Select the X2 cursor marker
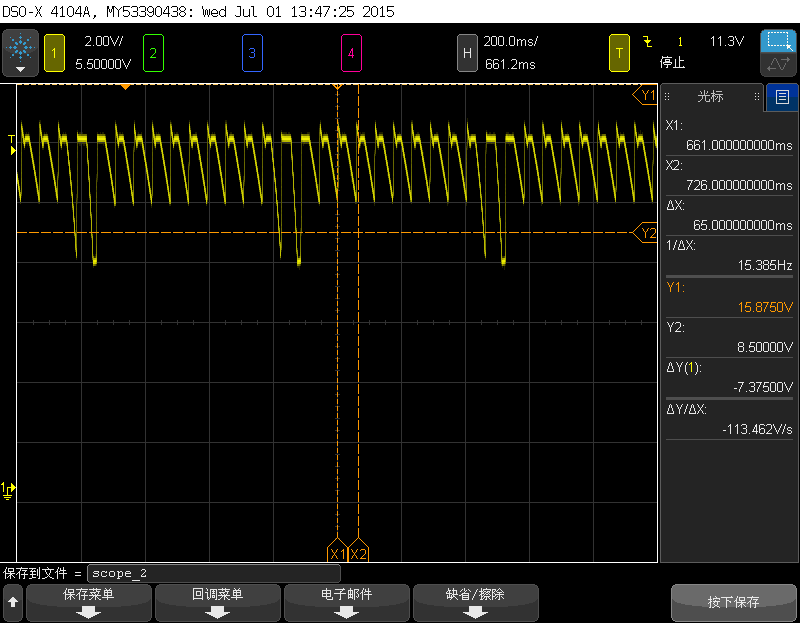Image resolution: width=800 pixels, height=623 pixels. pyautogui.click(x=358, y=550)
